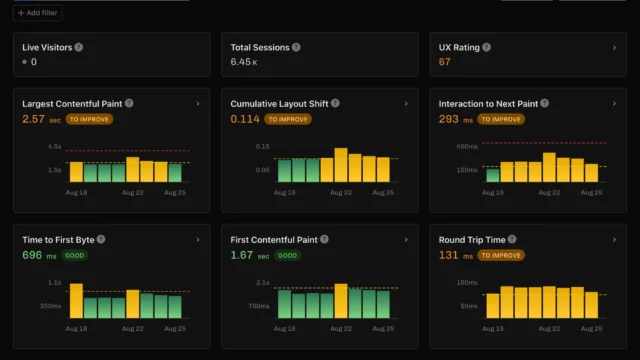Select tallest Aug 22 bar in Largest Contentful Paint chart
The height and width of the screenshot is (360, 640).
[x=133, y=169]
